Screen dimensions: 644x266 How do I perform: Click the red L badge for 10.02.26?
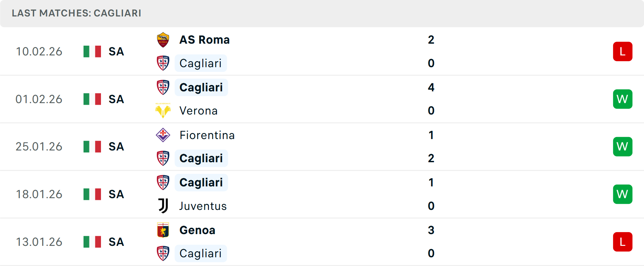point(623,51)
